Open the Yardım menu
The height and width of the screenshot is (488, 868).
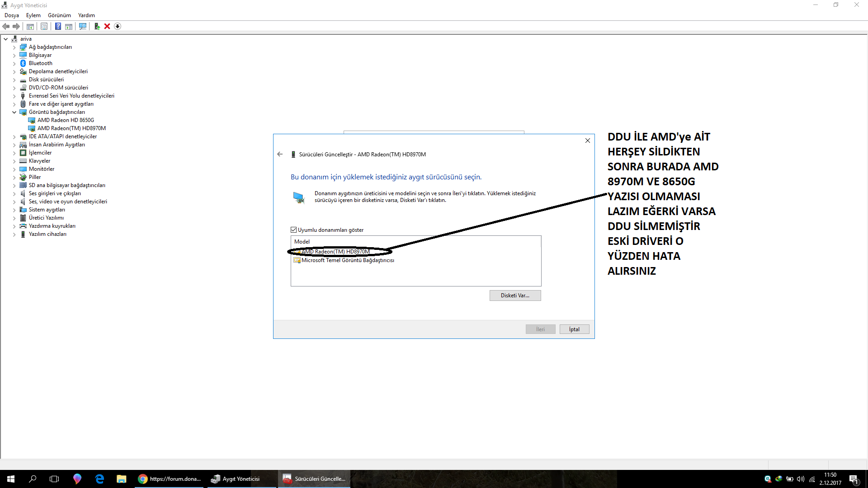pyautogui.click(x=86, y=15)
